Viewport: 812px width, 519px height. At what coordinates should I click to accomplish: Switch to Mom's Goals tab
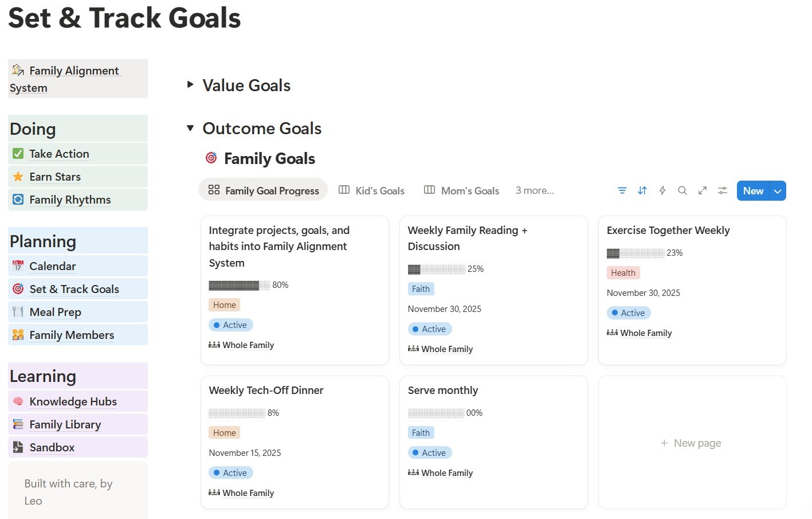(462, 190)
